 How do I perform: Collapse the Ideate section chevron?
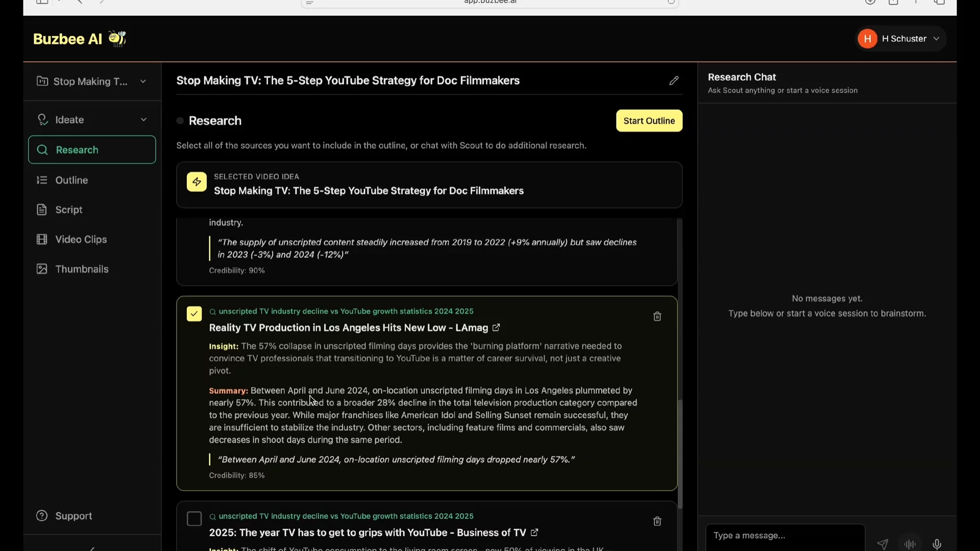coord(143,120)
